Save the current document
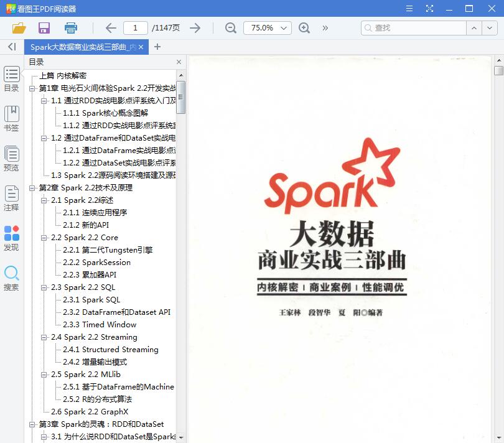 click(x=44, y=28)
